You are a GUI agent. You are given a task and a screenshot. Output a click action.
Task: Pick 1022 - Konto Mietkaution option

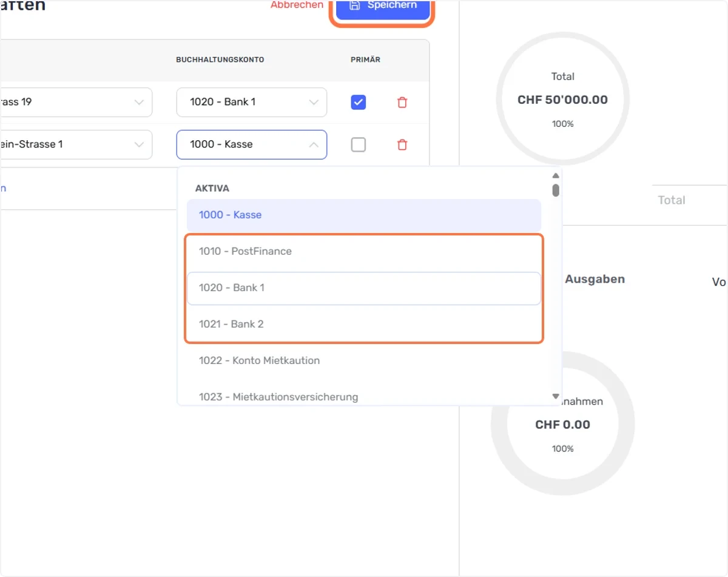point(364,360)
